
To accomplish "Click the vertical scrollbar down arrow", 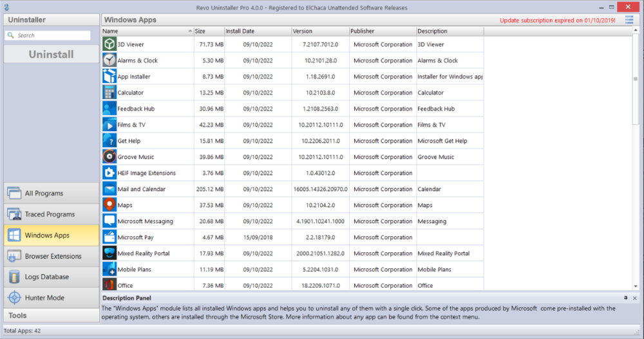I will click(636, 286).
